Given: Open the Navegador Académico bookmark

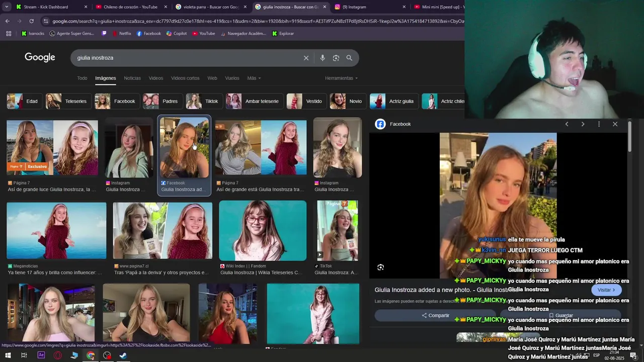Looking at the screenshot, I should click(243, 34).
